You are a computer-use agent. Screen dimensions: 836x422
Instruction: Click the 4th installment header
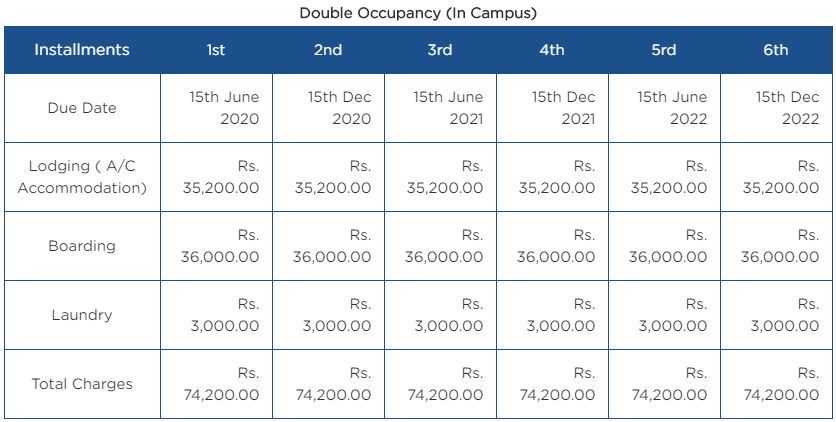click(x=552, y=50)
